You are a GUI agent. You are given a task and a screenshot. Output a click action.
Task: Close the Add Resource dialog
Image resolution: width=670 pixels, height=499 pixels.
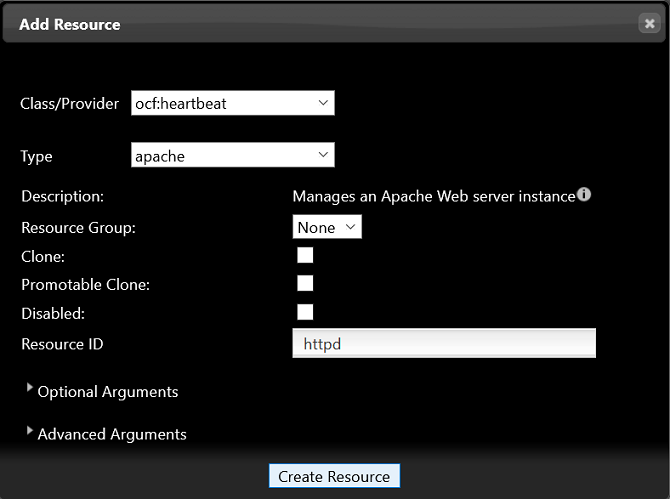pos(649,24)
